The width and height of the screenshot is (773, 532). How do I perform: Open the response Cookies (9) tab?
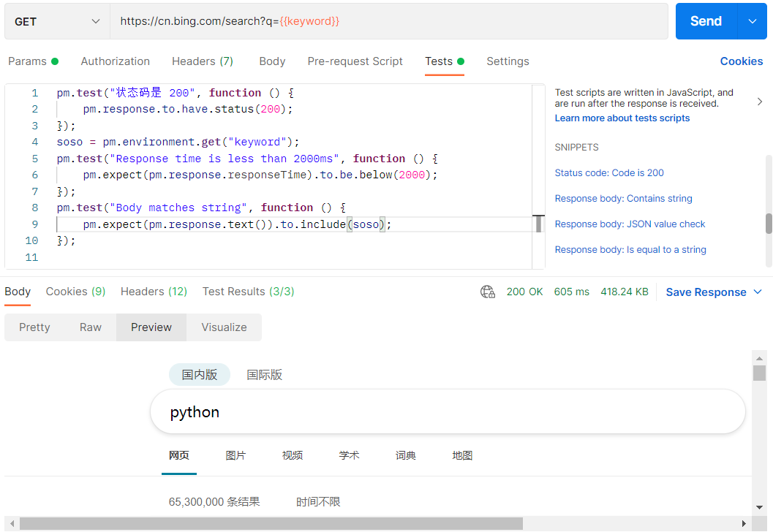click(75, 292)
